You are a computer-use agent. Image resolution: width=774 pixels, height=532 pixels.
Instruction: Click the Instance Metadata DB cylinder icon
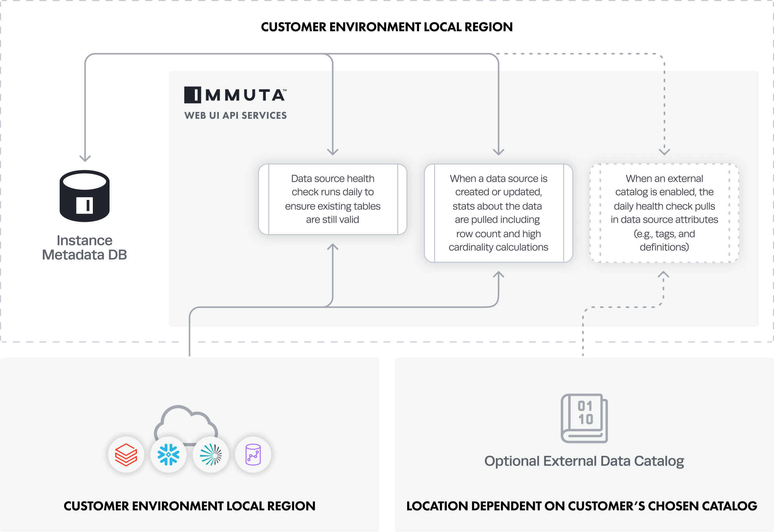[x=84, y=196]
